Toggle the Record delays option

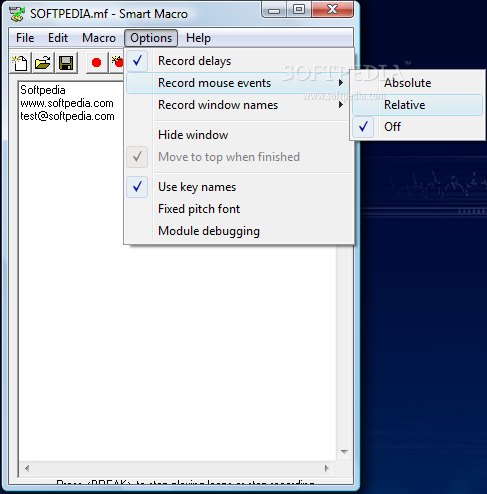pyautogui.click(x=239, y=61)
